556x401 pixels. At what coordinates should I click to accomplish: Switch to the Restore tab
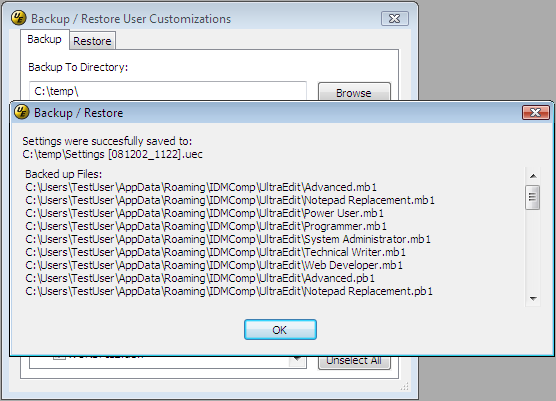point(92,41)
